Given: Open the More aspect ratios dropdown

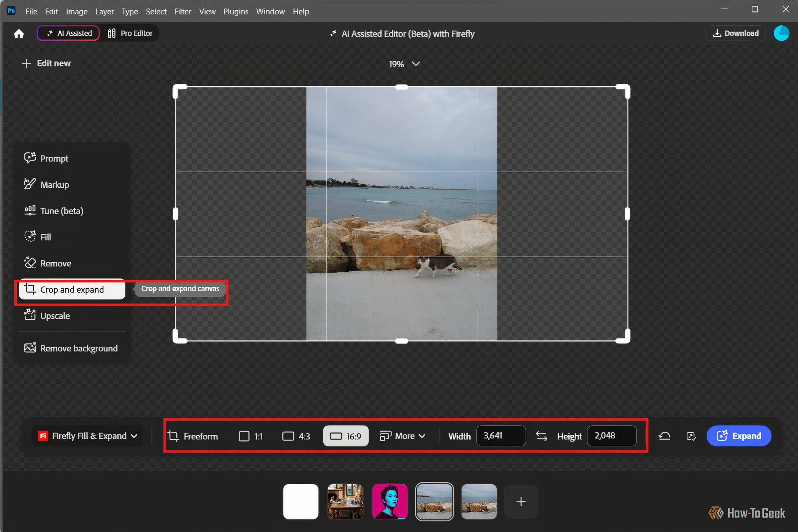Looking at the screenshot, I should pyautogui.click(x=402, y=436).
